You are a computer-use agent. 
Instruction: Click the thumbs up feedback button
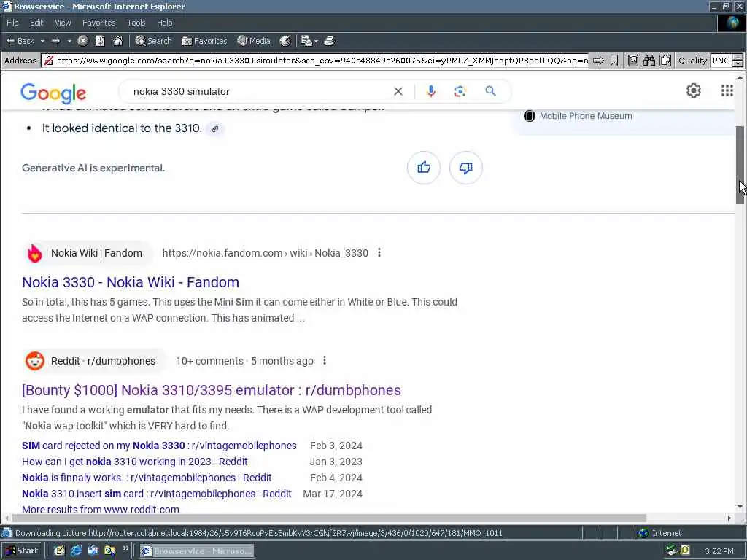tap(424, 168)
